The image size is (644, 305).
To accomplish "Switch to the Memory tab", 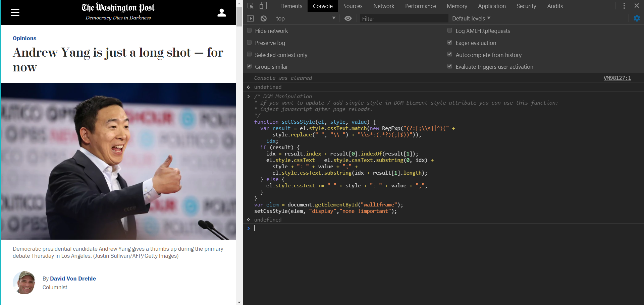I will click(457, 6).
